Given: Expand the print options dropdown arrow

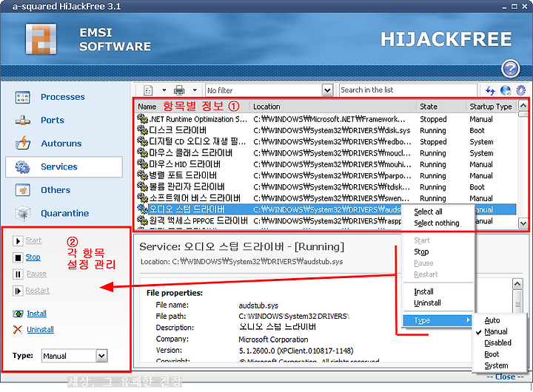Looking at the screenshot, I should (x=195, y=90).
